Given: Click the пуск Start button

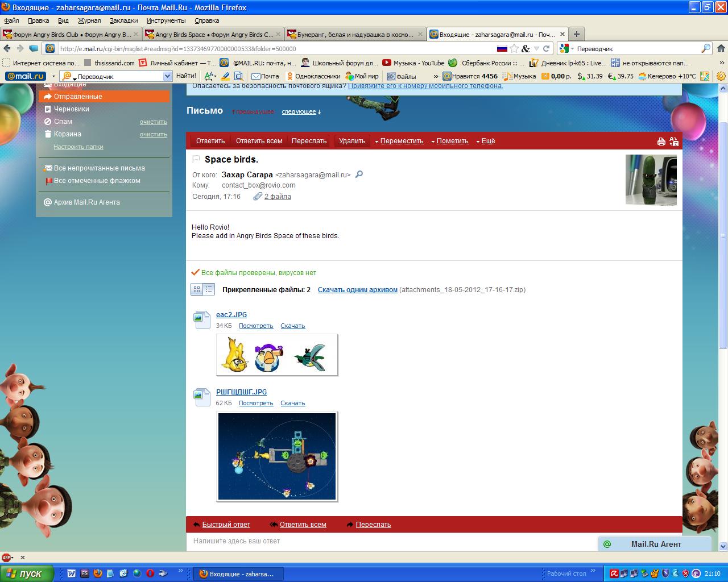Looking at the screenshot, I should coord(27,573).
